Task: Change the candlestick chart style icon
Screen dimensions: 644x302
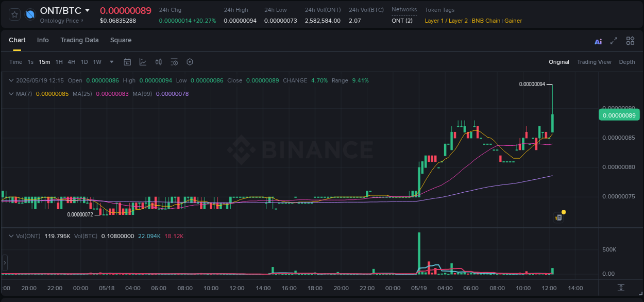Action: click(159, 62)
